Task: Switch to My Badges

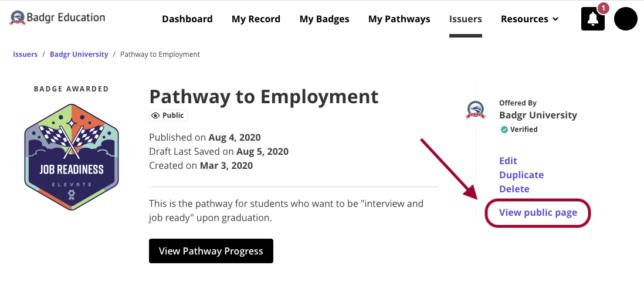Action: [324, 19]
